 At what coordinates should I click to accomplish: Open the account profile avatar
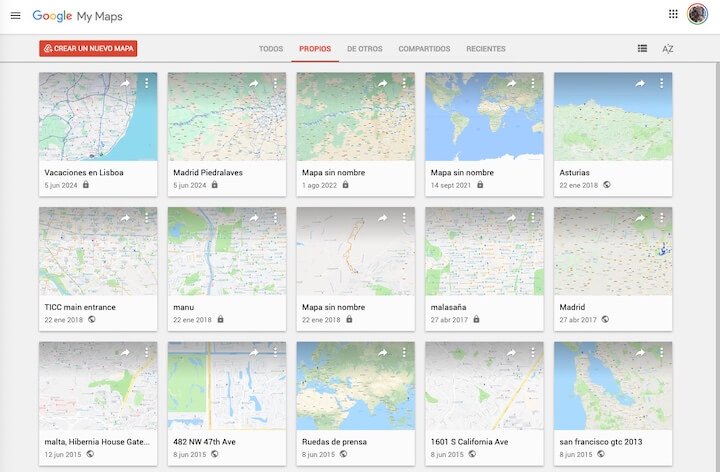697,14
